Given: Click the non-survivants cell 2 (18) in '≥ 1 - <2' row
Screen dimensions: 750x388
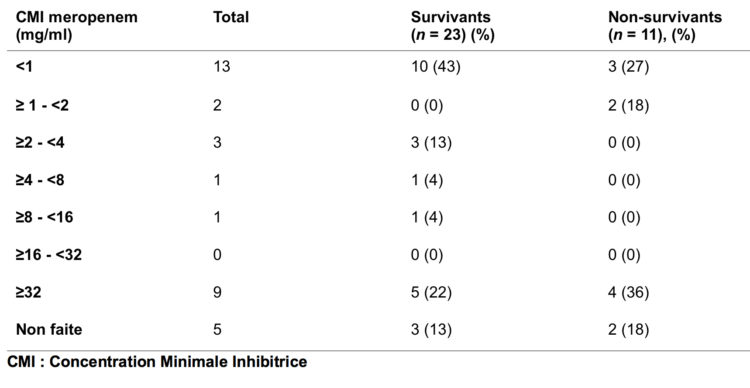Looking at the screenshot, I should point(629,105).
